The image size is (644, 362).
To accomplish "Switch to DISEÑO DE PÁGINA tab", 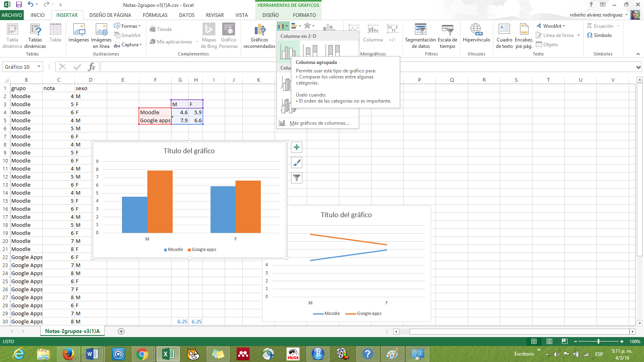I will 110,15.
